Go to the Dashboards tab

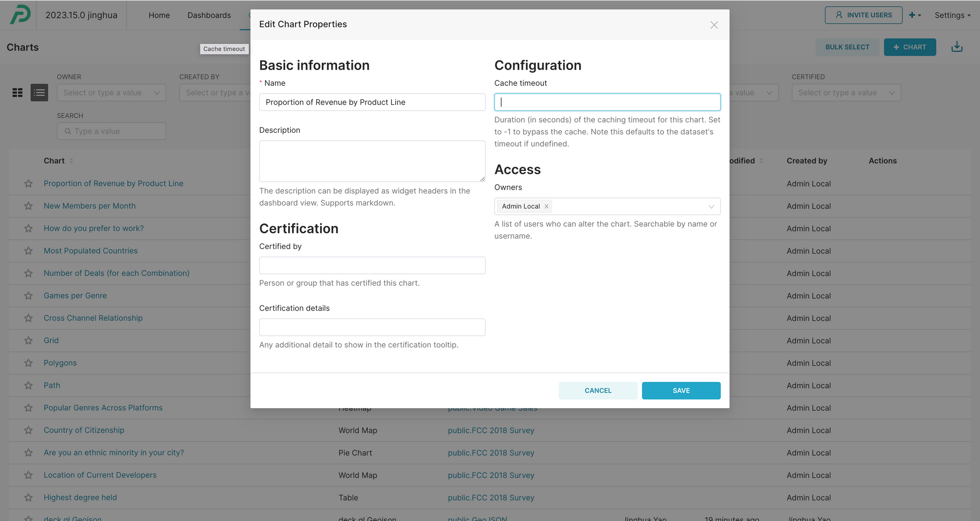coord(209,15)
